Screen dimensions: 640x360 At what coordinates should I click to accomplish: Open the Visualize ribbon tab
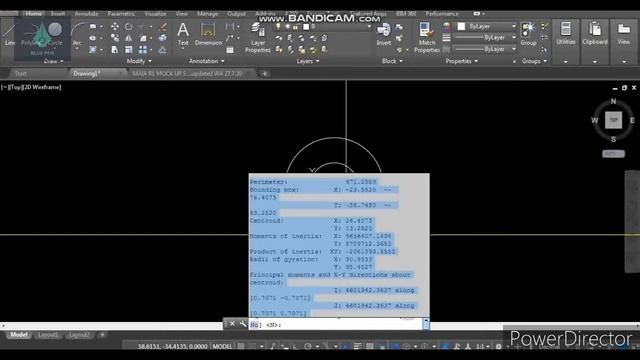[x=155, y=13]
